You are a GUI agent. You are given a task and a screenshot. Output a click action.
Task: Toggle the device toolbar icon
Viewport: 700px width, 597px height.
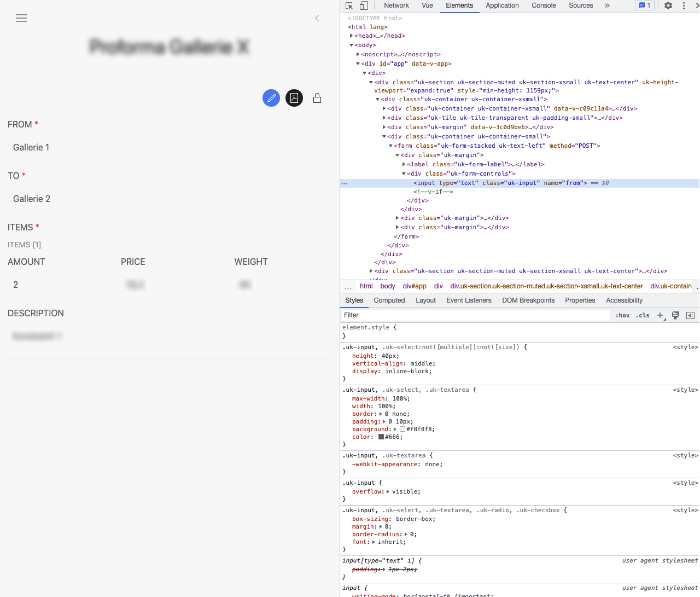(363, 5)
